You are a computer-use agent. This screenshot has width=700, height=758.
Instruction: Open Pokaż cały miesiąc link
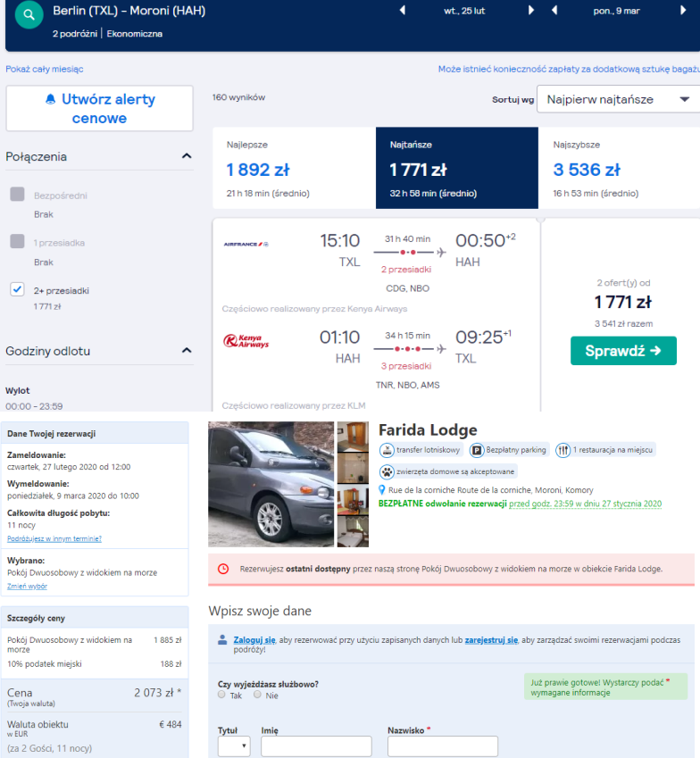tap(45, 69)
